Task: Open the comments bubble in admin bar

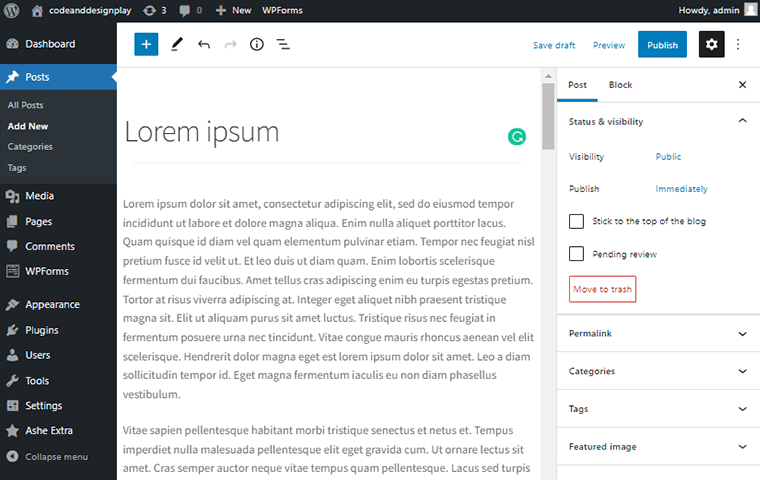Action: point(191,10)
